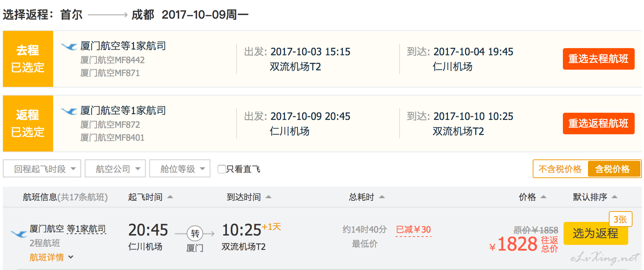Click airline logo in flight result listing
The width and height of the screenshot is (644, 270).
coord(19,234)
